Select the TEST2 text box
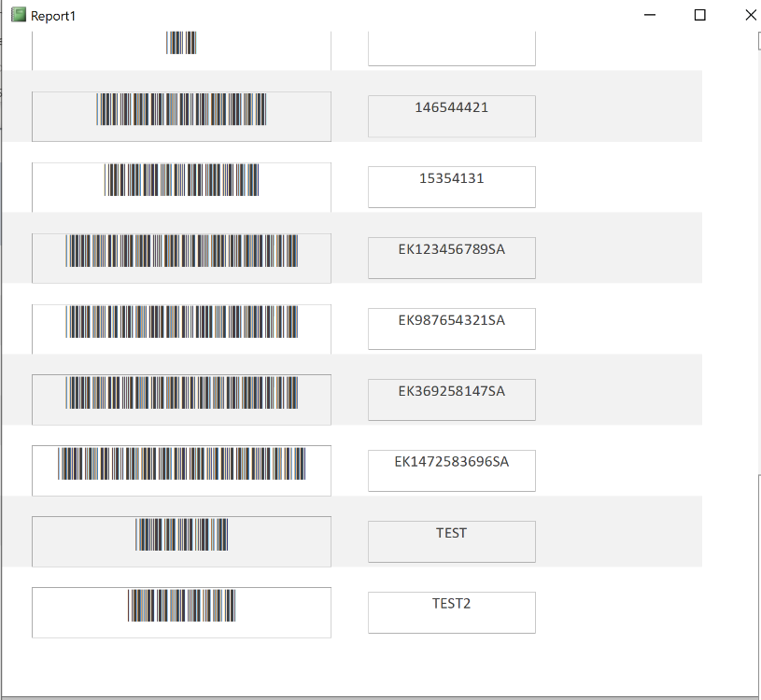The width and height of the screenshot is (761, 700). coord(452,612)
